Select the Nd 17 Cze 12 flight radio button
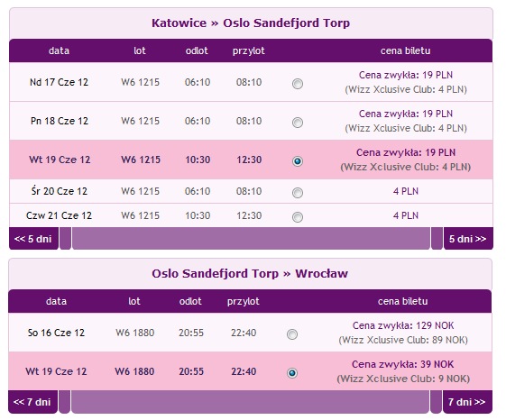The height and width of the screenshot is (420, 506). click(x=298, y=84)
